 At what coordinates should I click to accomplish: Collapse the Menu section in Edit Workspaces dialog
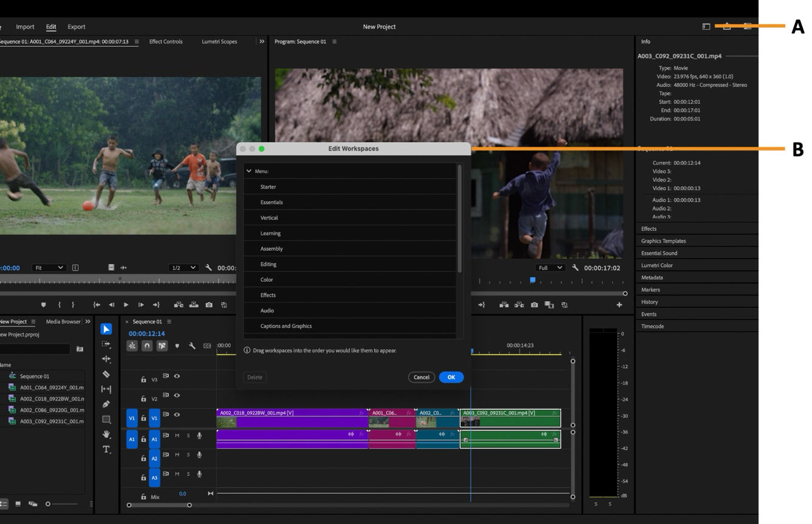pos(249,171)
